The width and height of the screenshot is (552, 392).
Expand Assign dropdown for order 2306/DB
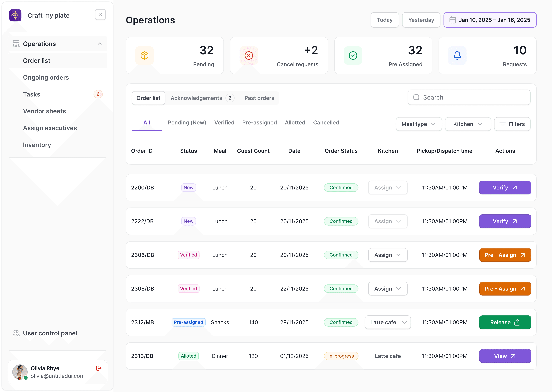tap(388, 255)
